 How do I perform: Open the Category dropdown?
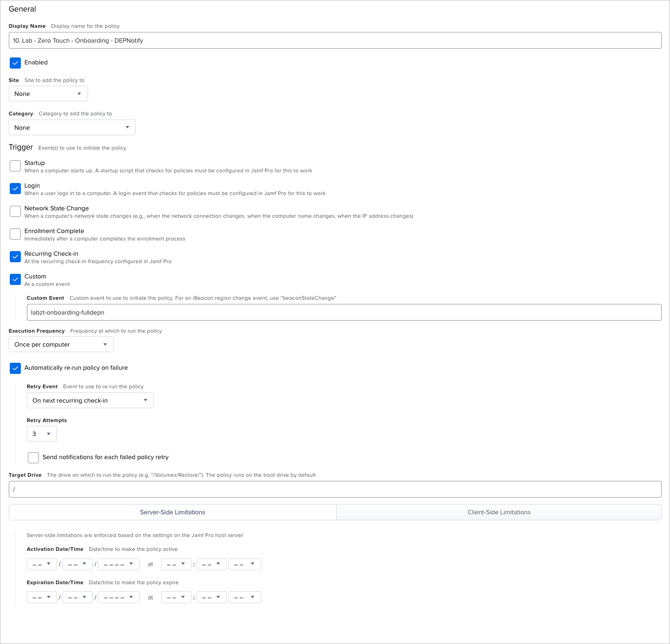click(x=72, y=127)
